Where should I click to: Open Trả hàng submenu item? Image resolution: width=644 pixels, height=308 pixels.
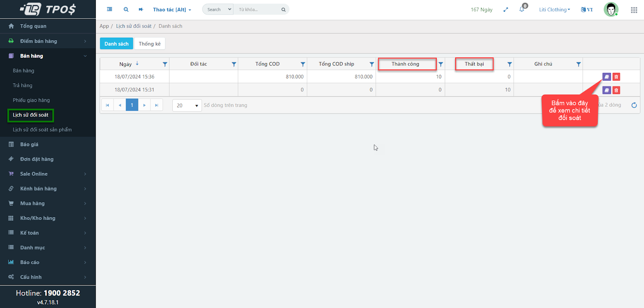point(23,85)
